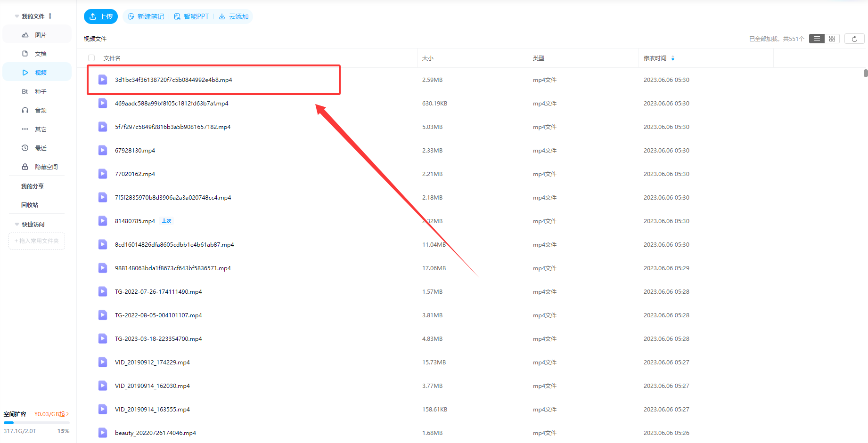Click video icon of 77020162.mp4
Viewport: 868px width, 443px height.
click(103, 174)
